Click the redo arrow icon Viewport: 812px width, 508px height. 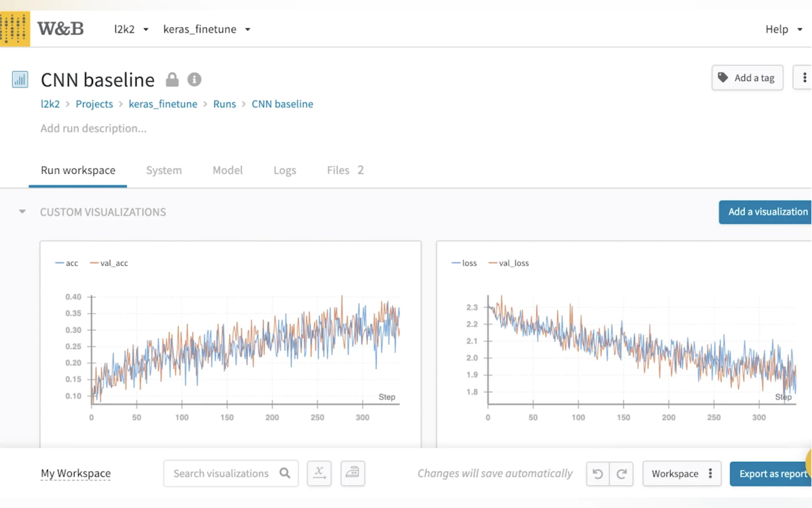[x=621, y=474]
